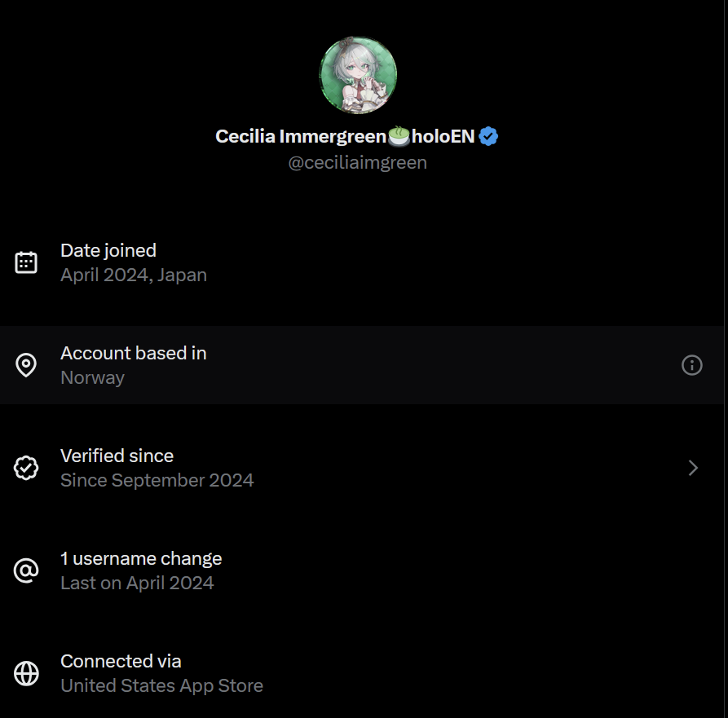The width and height of the screenshot is (728, 718).
Task: Select the @ceciliaimgreen handle
Action: pos(357,162)
